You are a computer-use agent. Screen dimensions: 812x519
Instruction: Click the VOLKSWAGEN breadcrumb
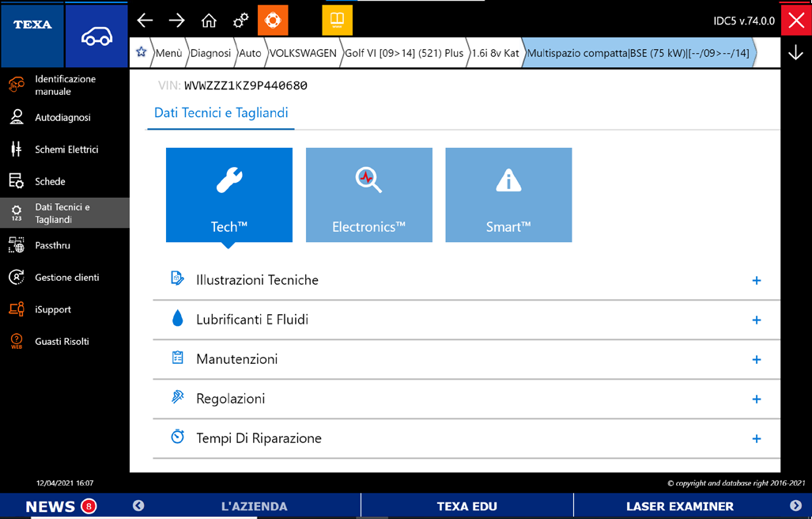303,53
